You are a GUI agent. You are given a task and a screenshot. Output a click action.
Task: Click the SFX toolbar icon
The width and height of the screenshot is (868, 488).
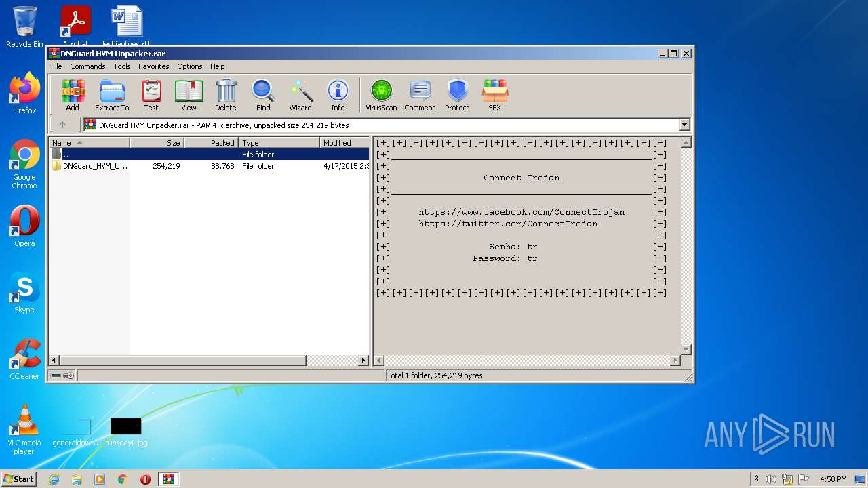495,95
